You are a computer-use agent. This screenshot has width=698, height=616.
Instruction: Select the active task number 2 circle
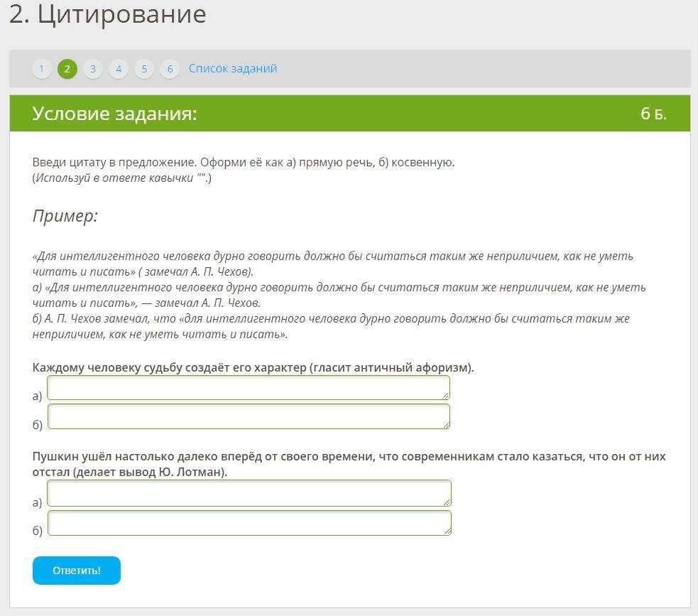pyautogui.click(x=67, y=69)
